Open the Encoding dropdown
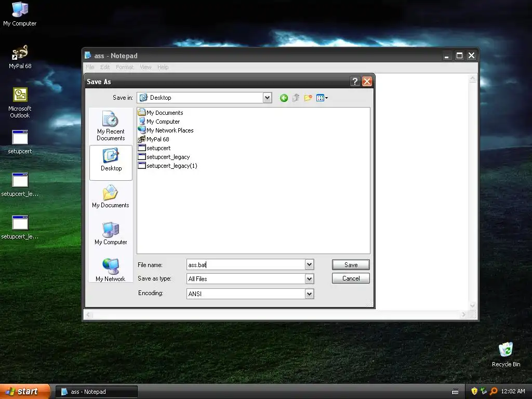Viewport: 532px width, 399px height. (x=310, y=294)
